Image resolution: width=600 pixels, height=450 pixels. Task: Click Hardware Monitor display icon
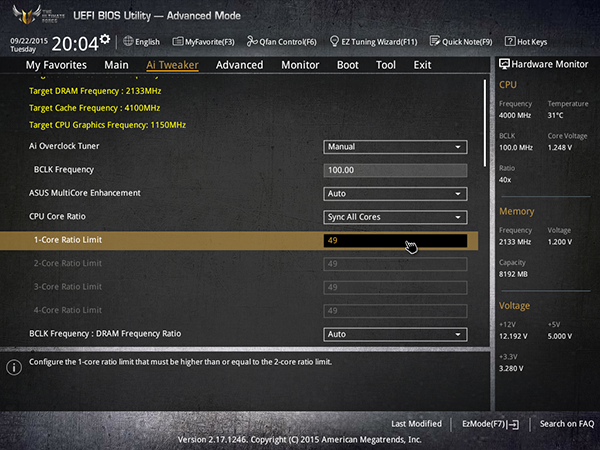(x=504, y=64)
